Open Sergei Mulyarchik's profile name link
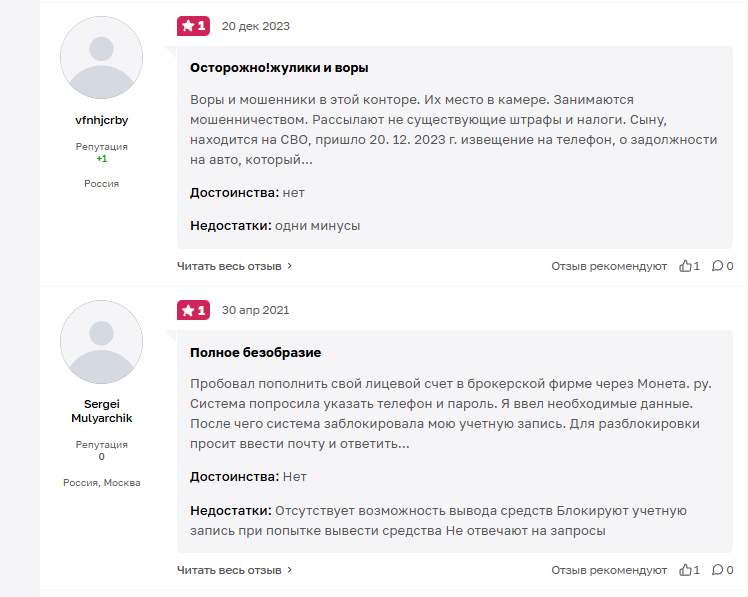 [101, 411]
